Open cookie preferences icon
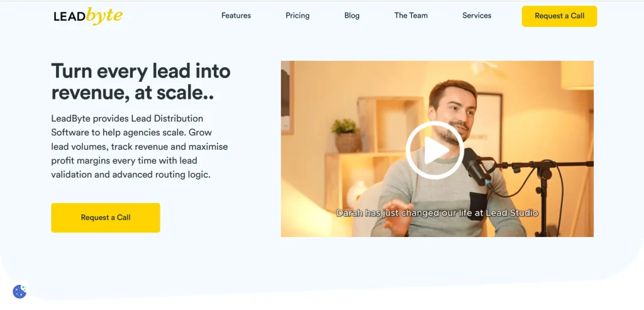This screenshot has width=644, height=310. point(19,291)
